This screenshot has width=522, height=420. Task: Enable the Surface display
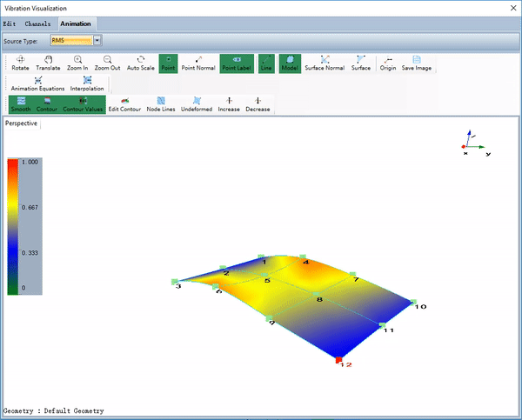point(361,63)
